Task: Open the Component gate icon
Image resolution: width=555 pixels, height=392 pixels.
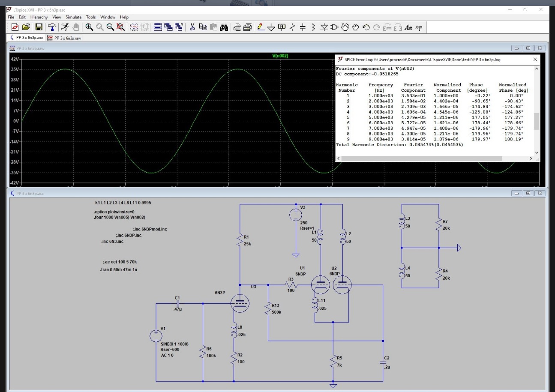Action: pyautogui.click(x=335, y=27)
